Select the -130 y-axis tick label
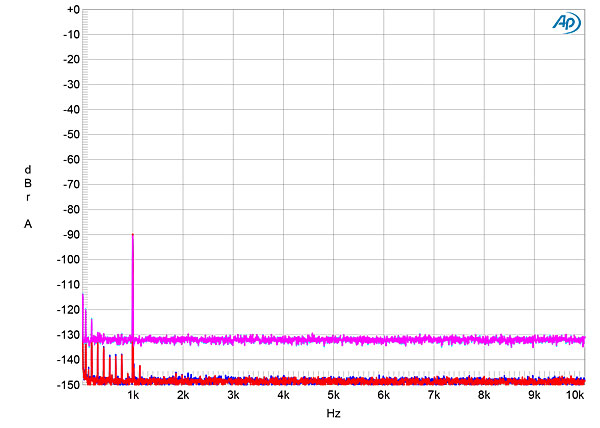 (67, 335)
